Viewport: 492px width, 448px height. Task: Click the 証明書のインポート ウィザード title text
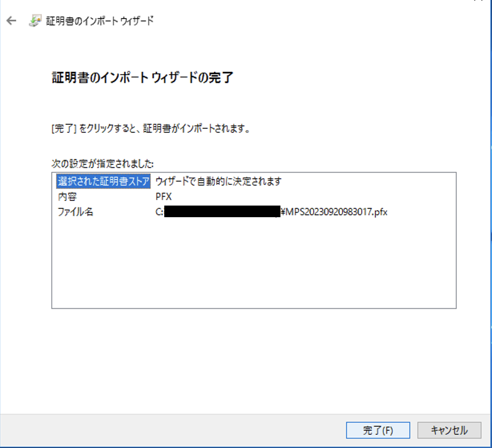(99, 21)
